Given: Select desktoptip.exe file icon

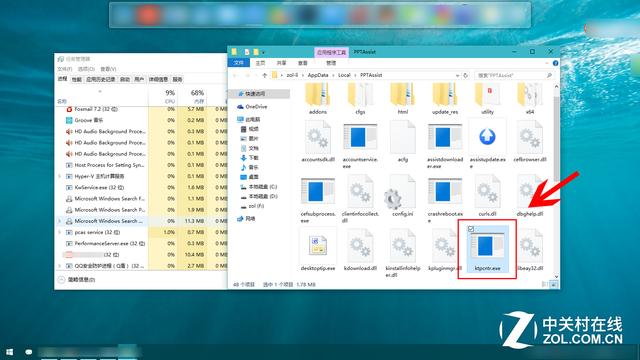Looking at the screenshot, I should 318,246.
